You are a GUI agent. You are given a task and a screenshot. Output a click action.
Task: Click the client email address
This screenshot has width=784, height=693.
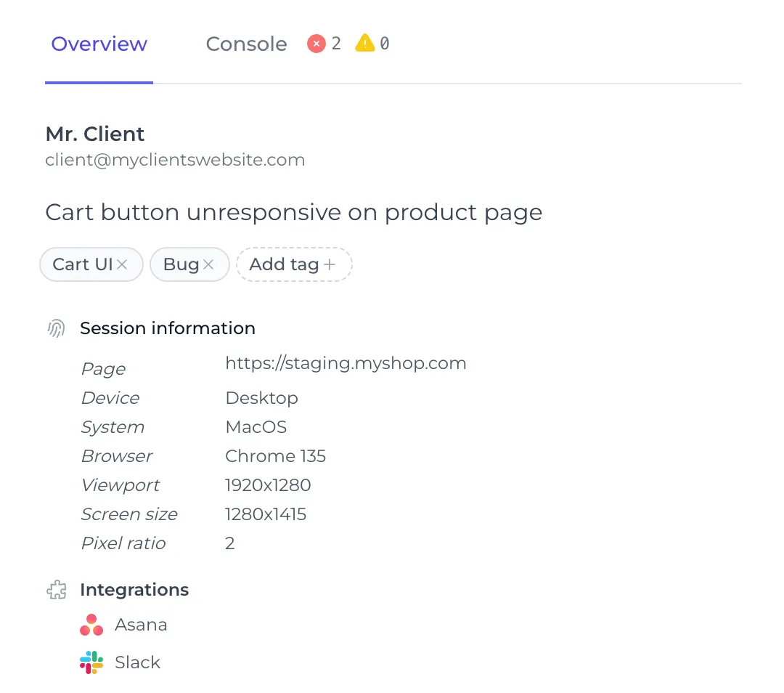175,159
